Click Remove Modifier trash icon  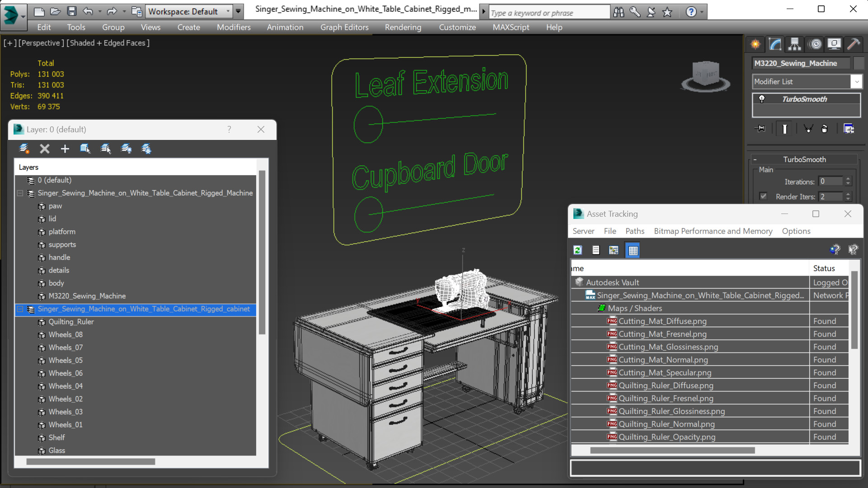825,129
